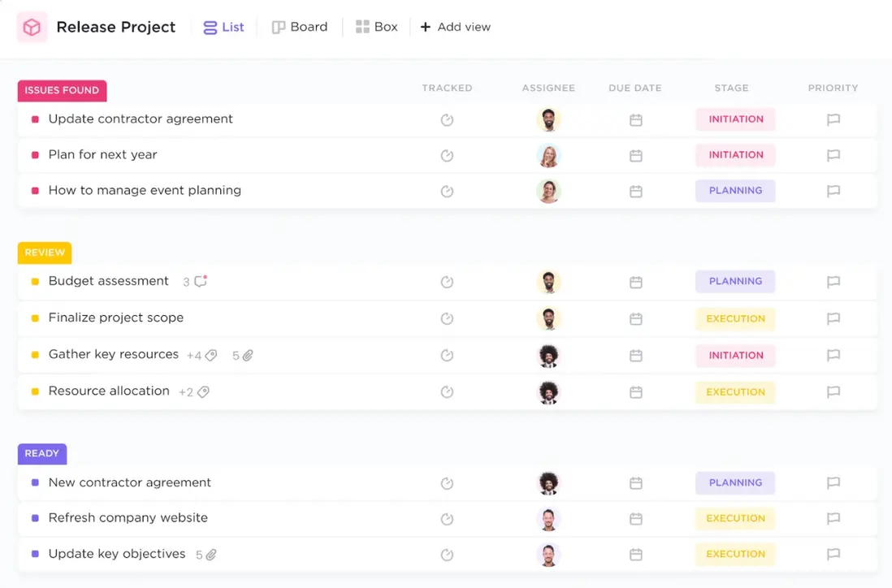Toggle status square for How to manage event planning
The image size is (892, 588).
(35, 191)
